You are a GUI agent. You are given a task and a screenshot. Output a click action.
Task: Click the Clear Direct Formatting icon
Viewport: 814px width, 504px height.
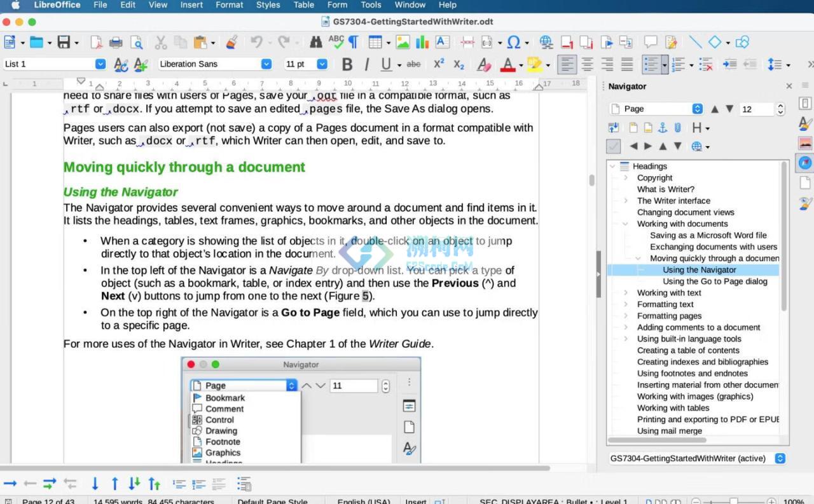coord(484,64)
